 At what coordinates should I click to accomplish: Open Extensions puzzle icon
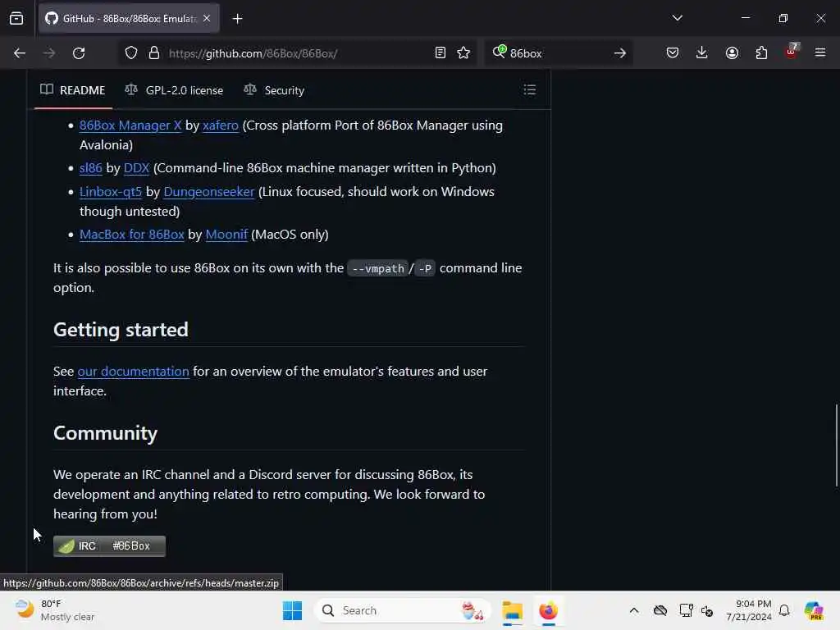[761, 53]
